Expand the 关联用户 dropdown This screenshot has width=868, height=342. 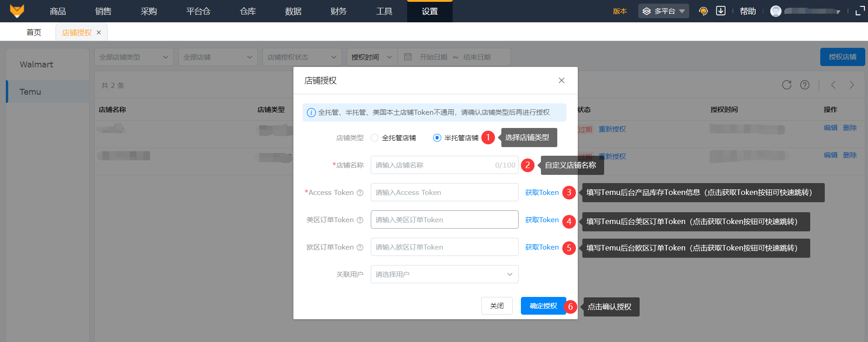[444, 274]
